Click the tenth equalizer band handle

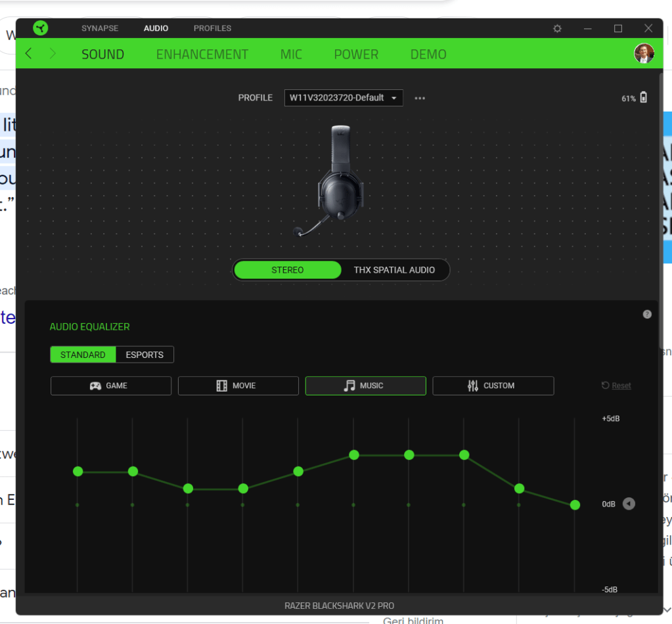(x=575, y=505)
